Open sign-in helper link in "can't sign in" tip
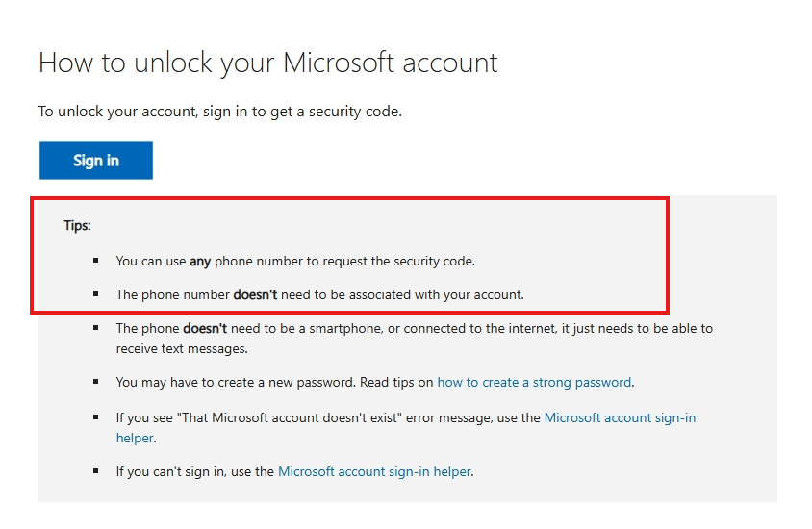The image size is (812, 529). coord(374,471)
